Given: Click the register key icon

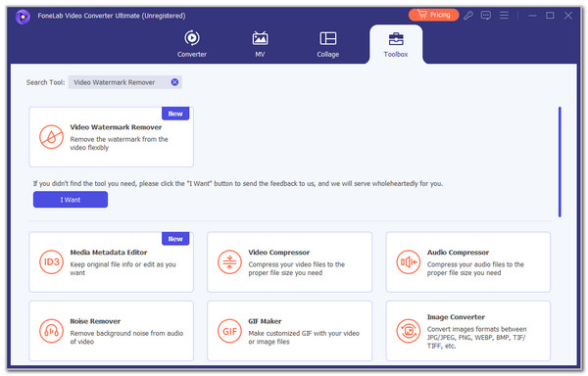Looking at the screenshot, I should pyautogui.click(x=468, y=16).
